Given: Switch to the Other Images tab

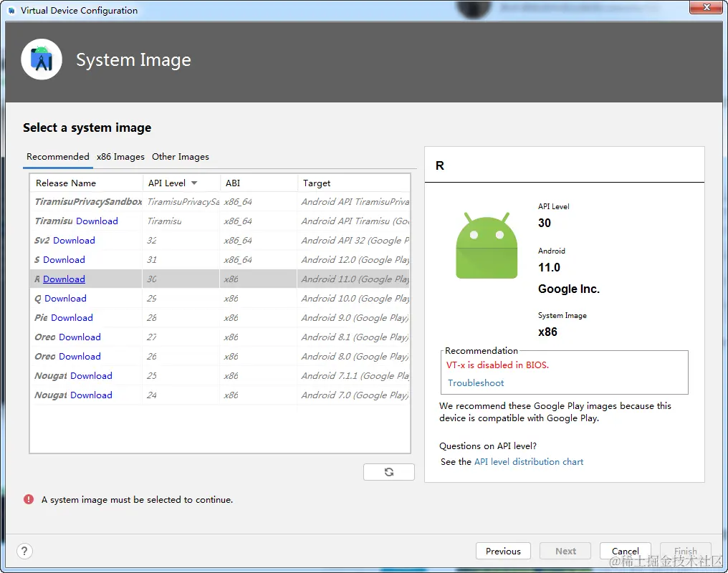Looking at the screenshot, I should click(x=180, y=157).
